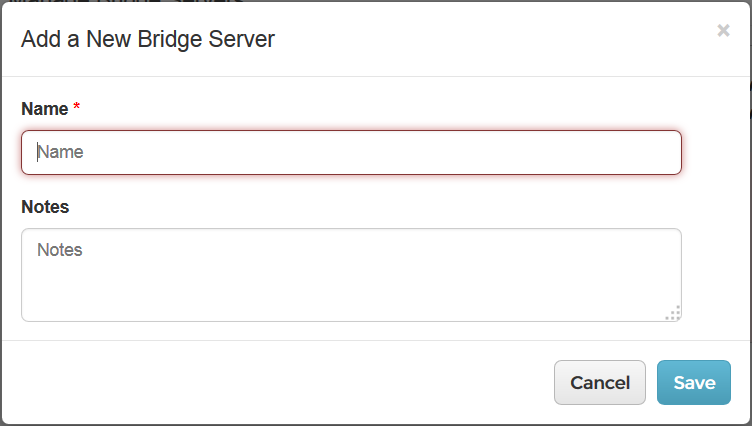Focus the Notes text area
752x426 pixels.
[351, 275]
